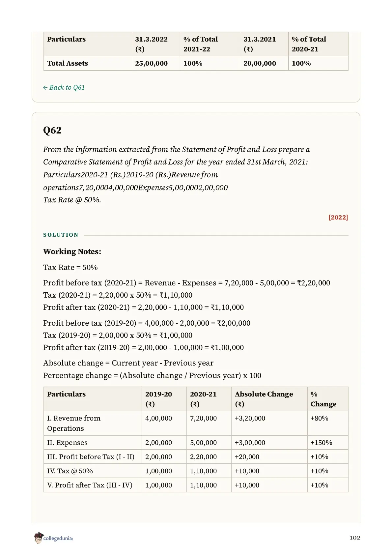Click the page number 102
Viewport: 392px width, 555px height.
tap(355, 538)
